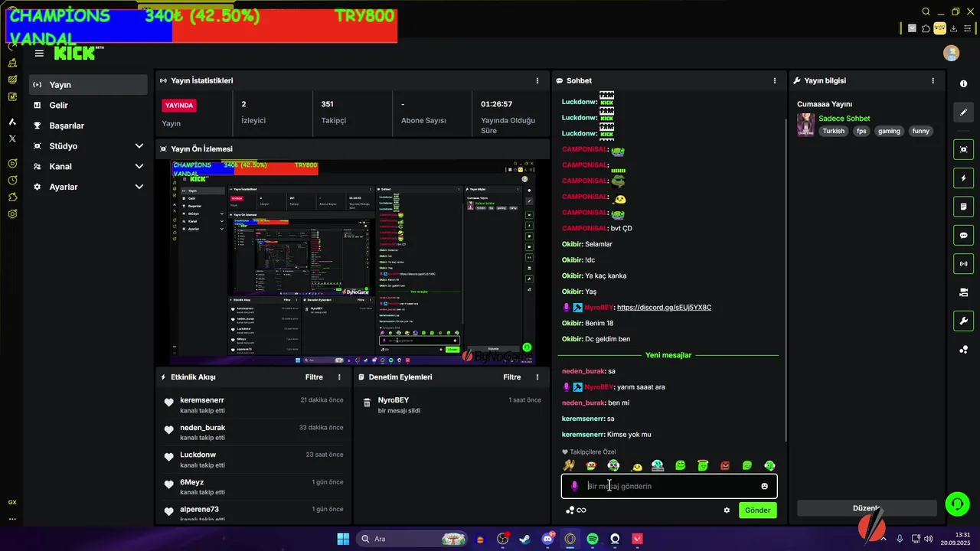Click the green headset support button
Screen dimensions: 980x551
pyautogui.click(x=957, y=504)
